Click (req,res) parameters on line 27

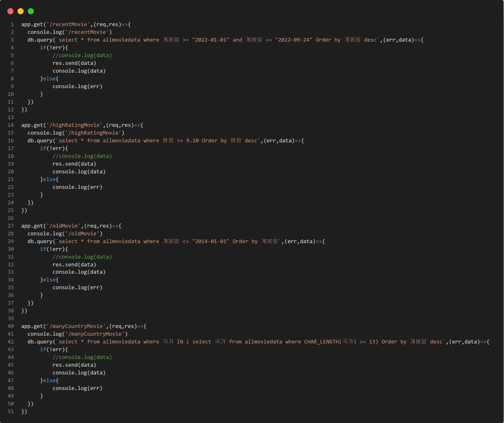click(x=98, y=226)
